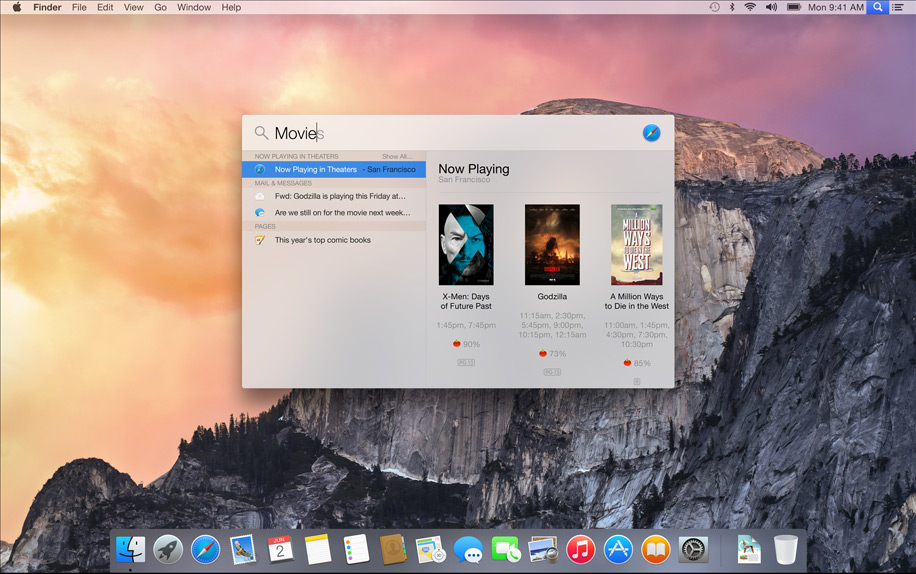Select 'This year's top comic books' result

(x=322, y=240)
